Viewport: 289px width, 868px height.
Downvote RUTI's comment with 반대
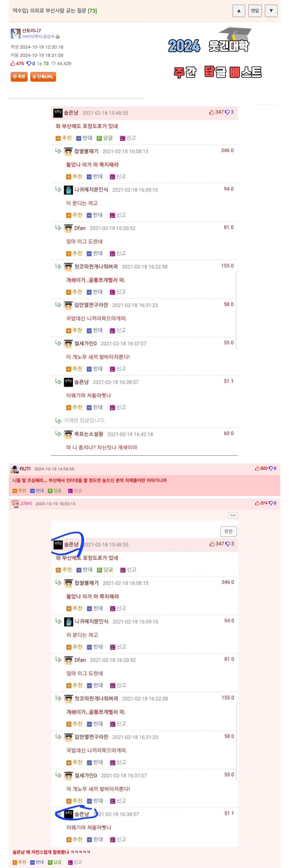[x=37, y=491]
